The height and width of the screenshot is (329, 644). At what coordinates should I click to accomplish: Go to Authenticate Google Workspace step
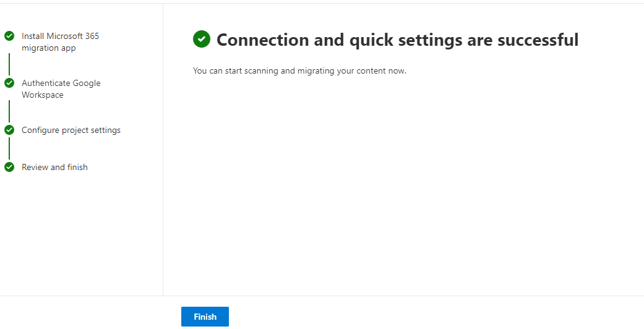[x=61, y=89]
